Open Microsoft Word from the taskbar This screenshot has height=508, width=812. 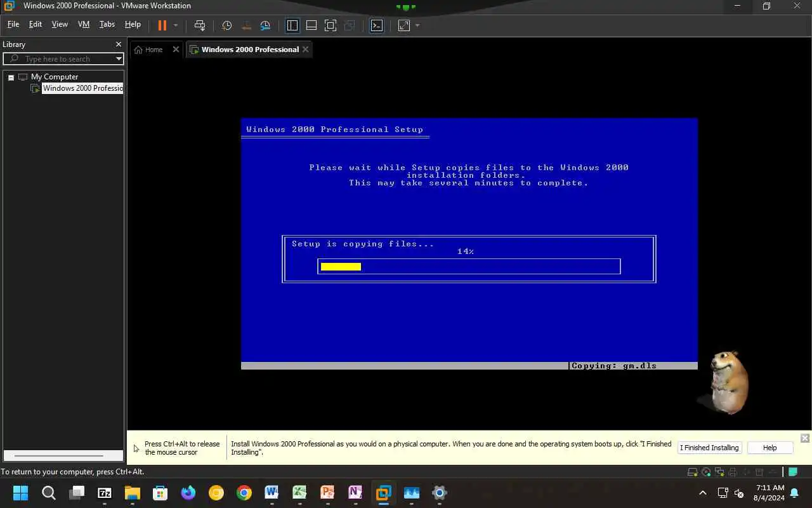coord(272,493)
